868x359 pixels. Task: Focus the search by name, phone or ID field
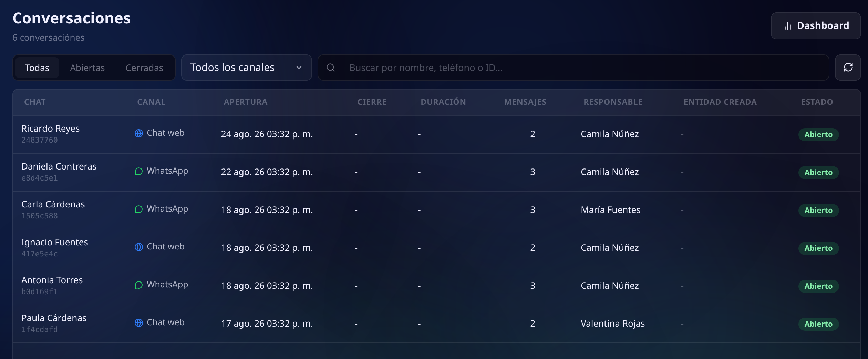[x=573, y=68]
